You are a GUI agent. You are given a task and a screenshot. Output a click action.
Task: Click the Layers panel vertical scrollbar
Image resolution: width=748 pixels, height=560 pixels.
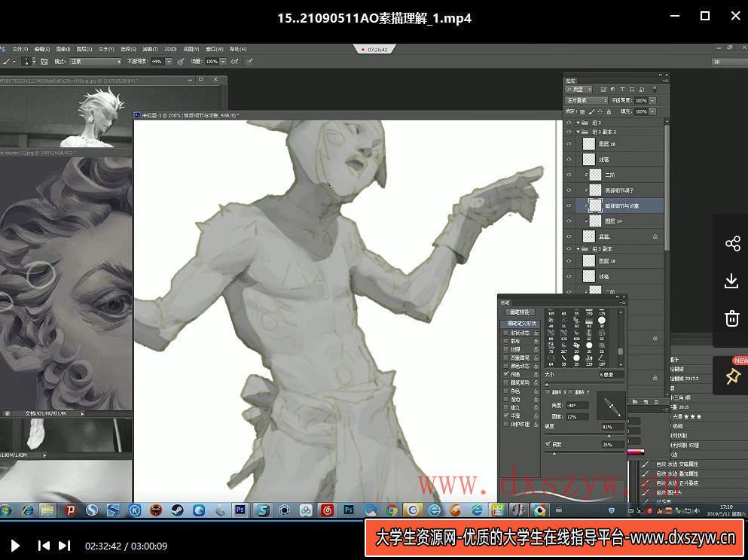click(666, 186)
